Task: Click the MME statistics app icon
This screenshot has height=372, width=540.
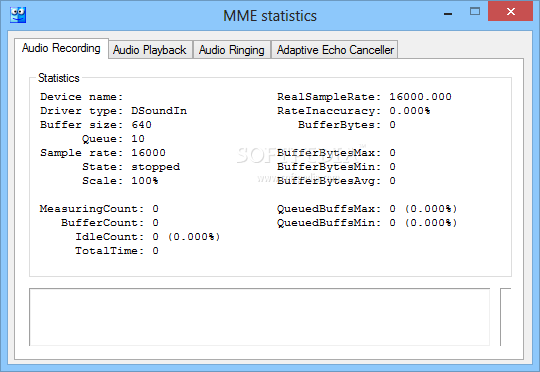Action: pos(18,15)
